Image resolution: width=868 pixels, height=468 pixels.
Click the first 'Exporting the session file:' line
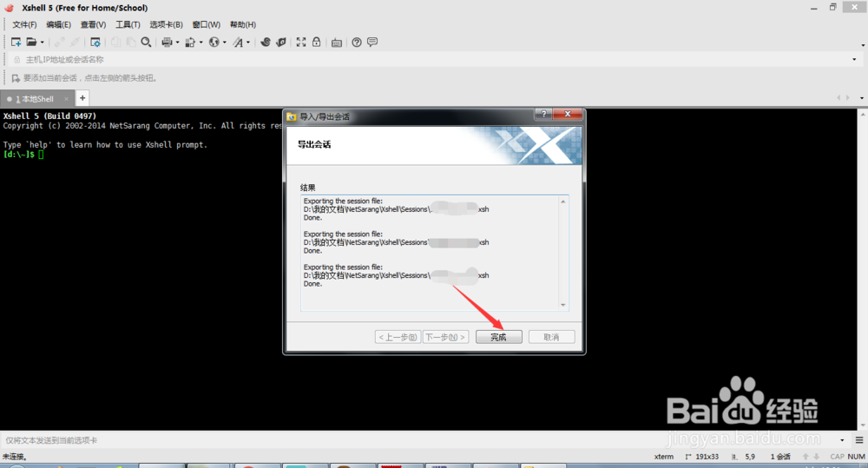[343, 201]
